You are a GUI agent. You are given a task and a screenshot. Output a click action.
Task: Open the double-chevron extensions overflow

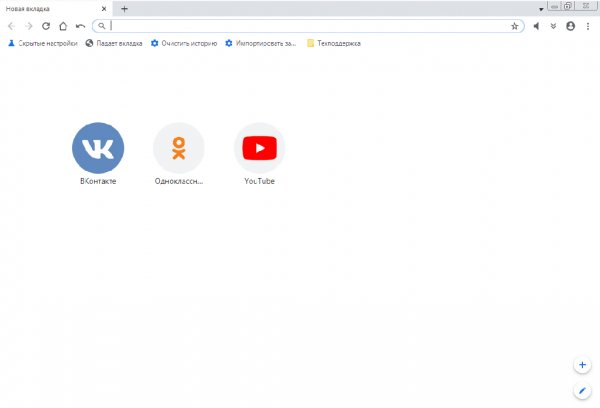point(553,26)
